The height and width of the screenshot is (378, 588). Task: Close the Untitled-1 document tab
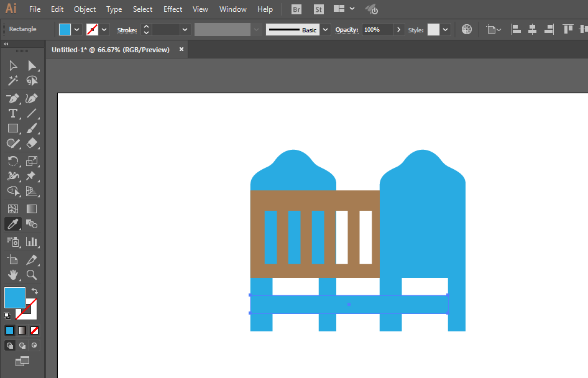(x=181, y=49)
